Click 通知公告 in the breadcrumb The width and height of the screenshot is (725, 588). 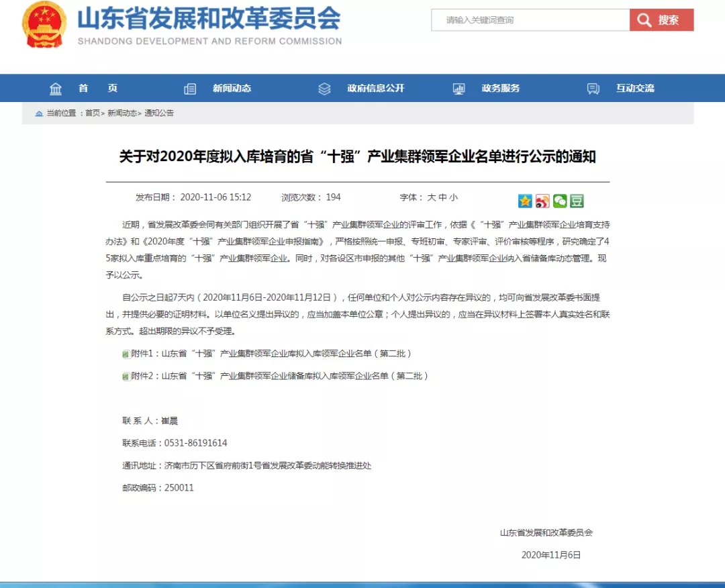160,113
